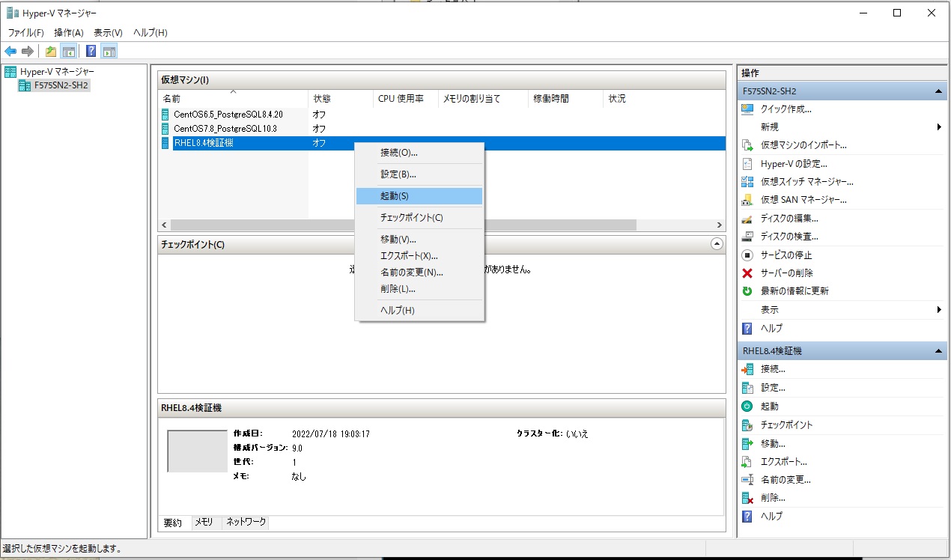The height and width of the screenshot is (560, 951).
Task: Collapse the チェックポイント panel arrow
Action: coord(717,244)
